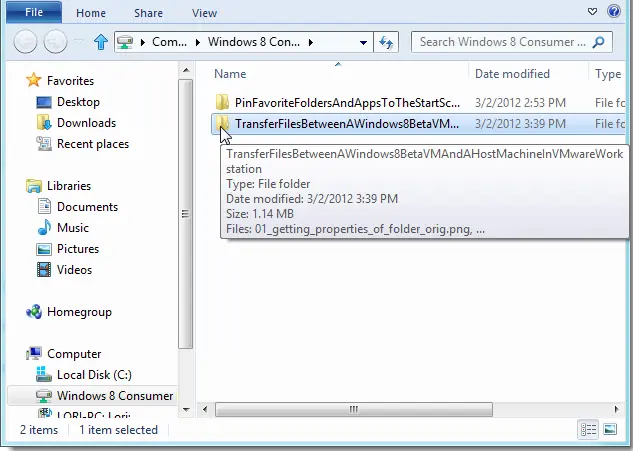Open Libraries in navigation pane
The image size is (633, 451).
69,186
